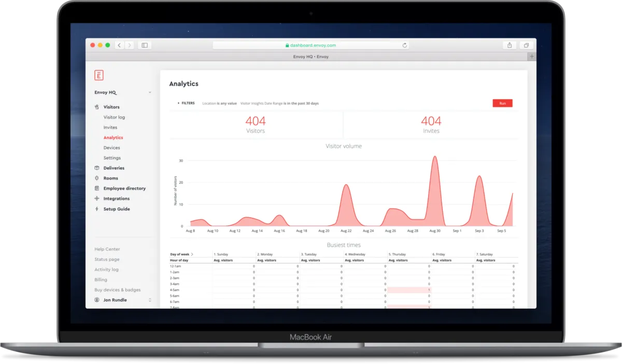Click the 4-5am row label
This screenshot has width=622, height=364.
[x=175, y=290]
